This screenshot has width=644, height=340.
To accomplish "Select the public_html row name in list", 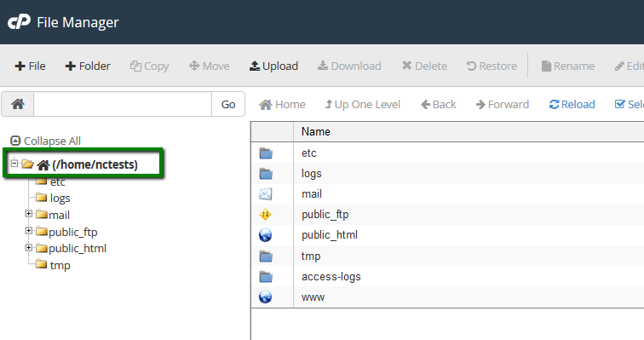I will [x=330, y=235].
